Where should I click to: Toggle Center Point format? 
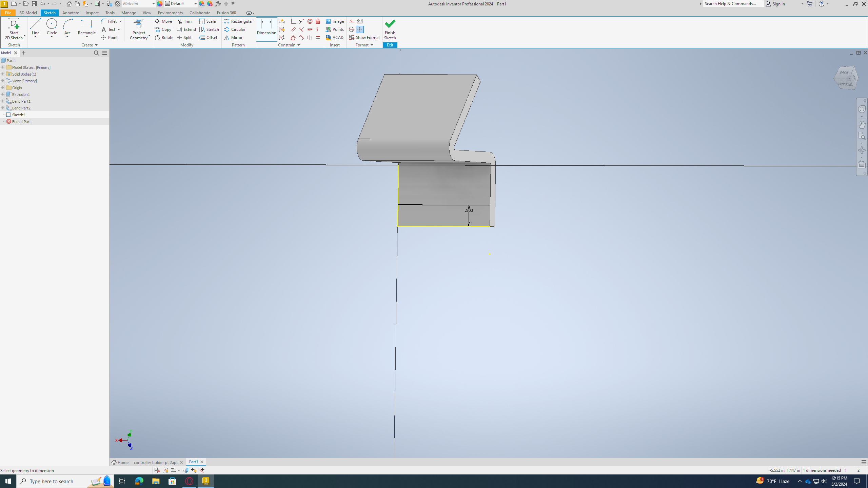point(360,29)
